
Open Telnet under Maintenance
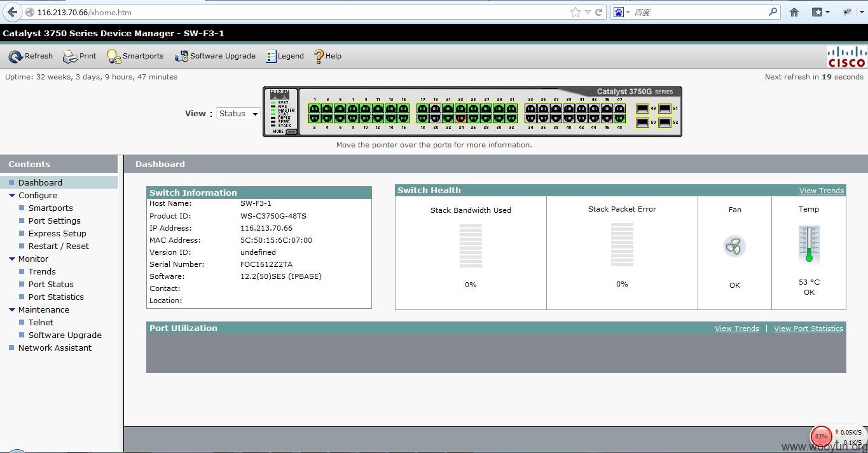point(41,322)
